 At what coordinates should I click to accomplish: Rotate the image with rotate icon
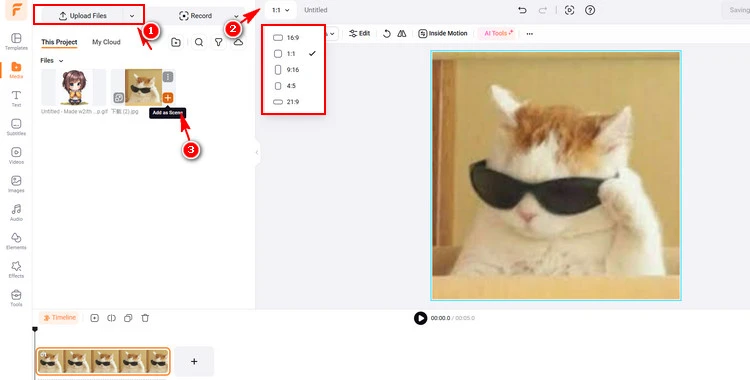(x=386, y=34)
